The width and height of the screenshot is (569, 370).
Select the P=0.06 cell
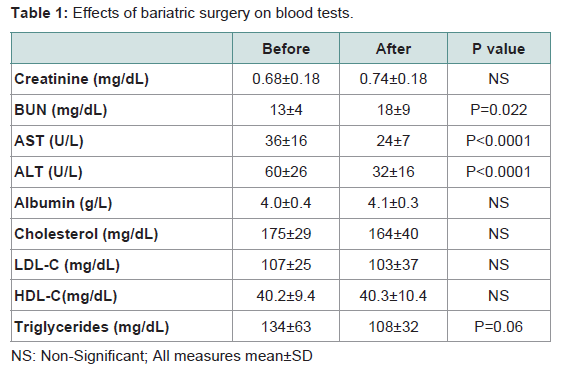499,327
